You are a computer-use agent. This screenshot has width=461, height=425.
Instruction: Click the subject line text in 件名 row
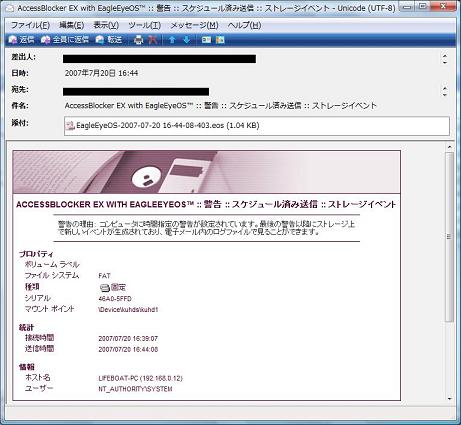click(x=220, y=106)
